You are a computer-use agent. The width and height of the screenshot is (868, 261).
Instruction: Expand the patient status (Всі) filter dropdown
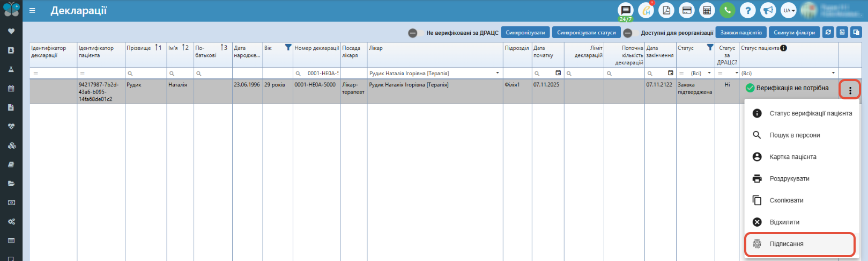[833, 73]
